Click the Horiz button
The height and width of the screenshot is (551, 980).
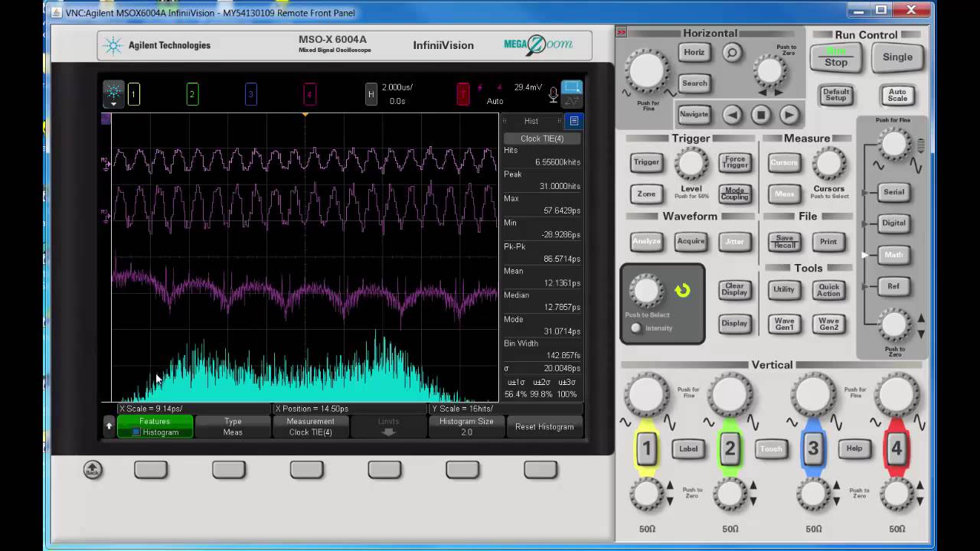(x=694, y=52)
